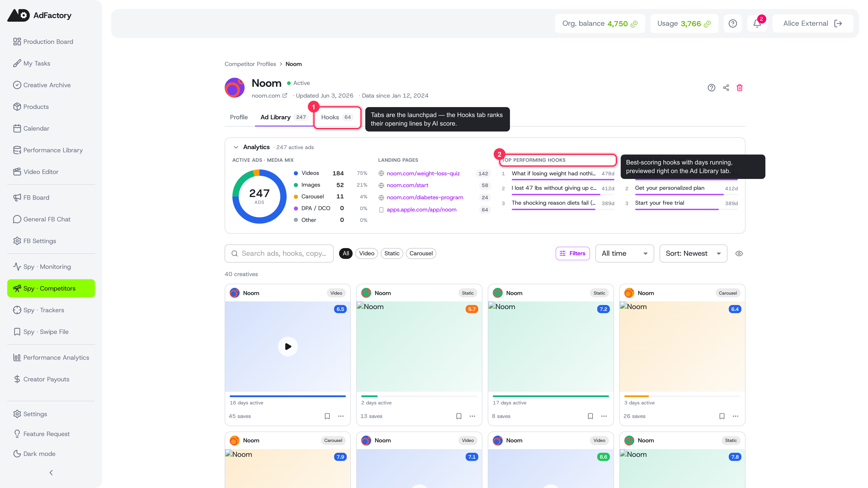Switch to the Hooks tab

337,117
